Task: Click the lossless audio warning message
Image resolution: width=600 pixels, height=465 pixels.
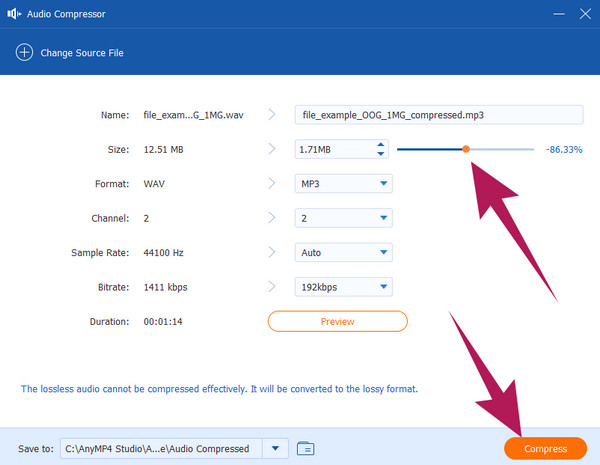Action: coord(219,389)
